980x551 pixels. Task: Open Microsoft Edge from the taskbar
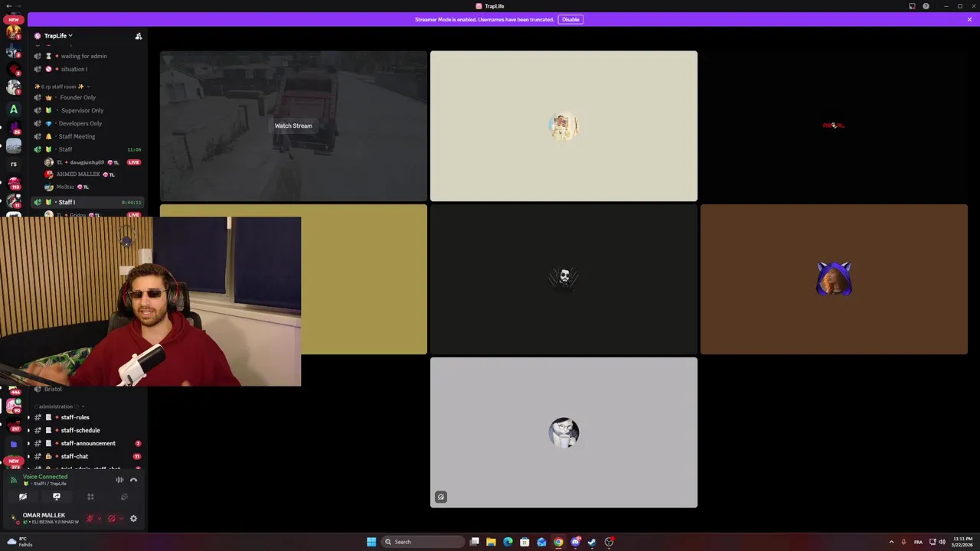pos(508,542)
